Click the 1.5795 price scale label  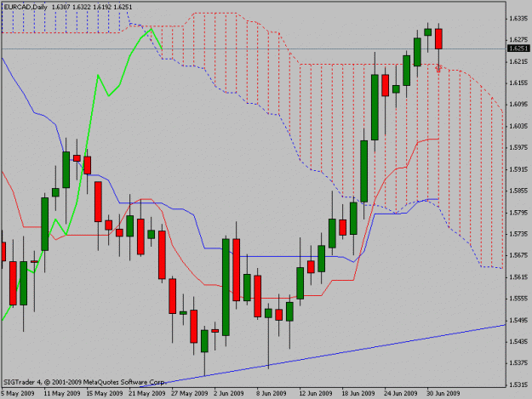[518, 213]
